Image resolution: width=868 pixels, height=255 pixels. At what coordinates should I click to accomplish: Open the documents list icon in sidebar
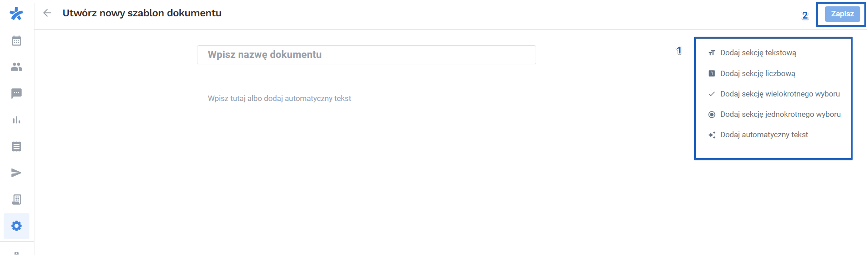(x=16, y=146)
